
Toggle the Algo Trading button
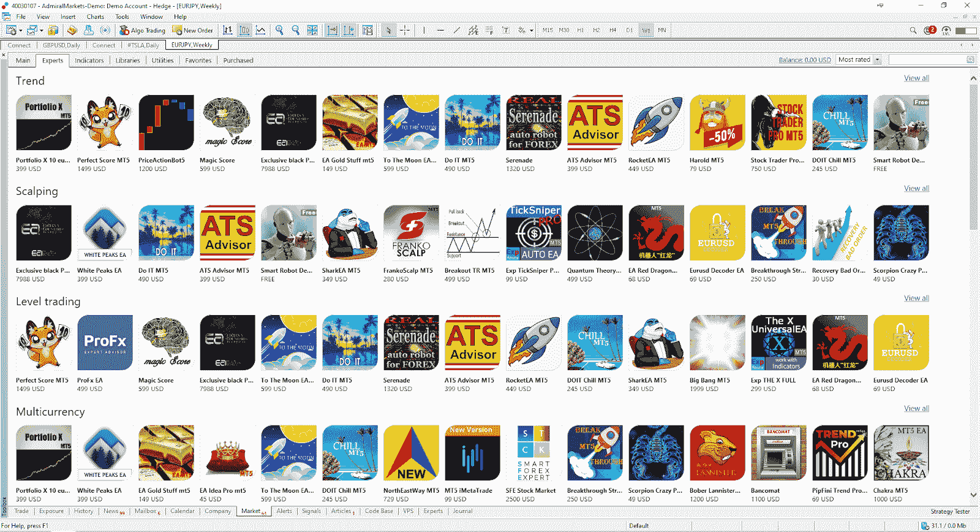tap(143, 30)
